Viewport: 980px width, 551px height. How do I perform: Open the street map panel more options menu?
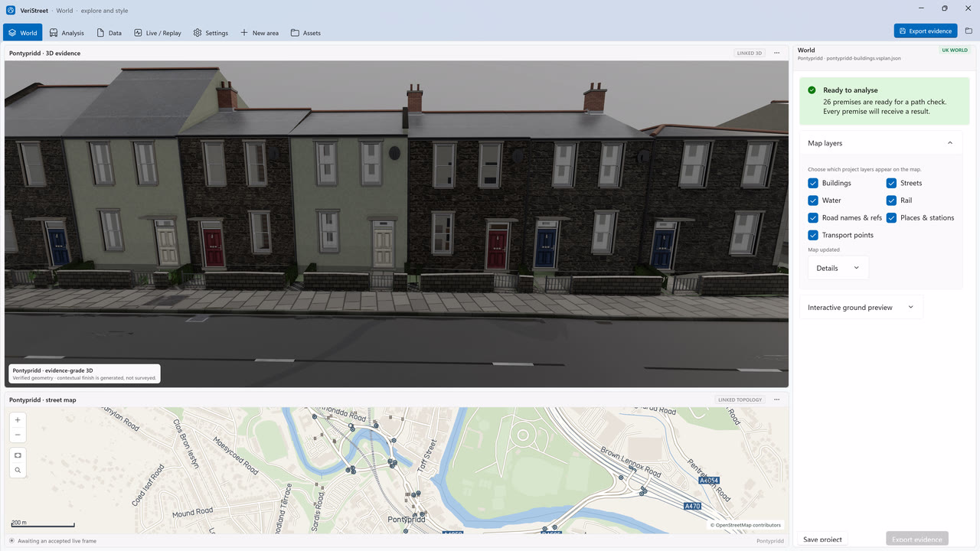click(x=776, y=399)
